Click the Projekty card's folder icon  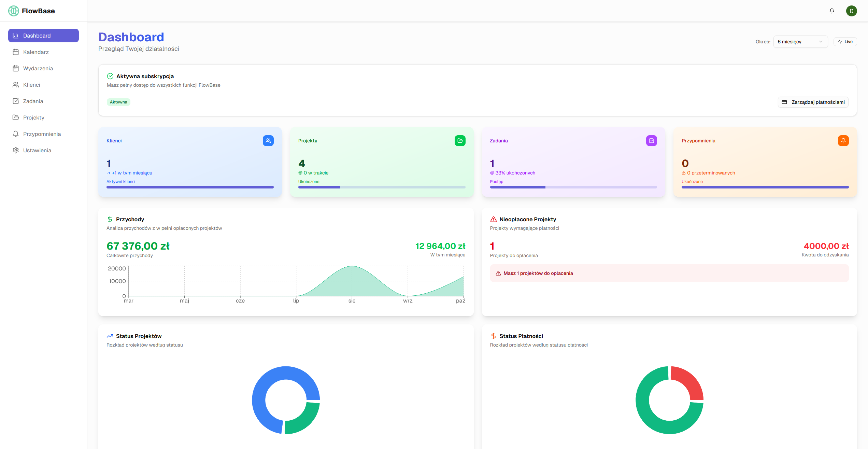pyautogui.click(x=460, y=140)
